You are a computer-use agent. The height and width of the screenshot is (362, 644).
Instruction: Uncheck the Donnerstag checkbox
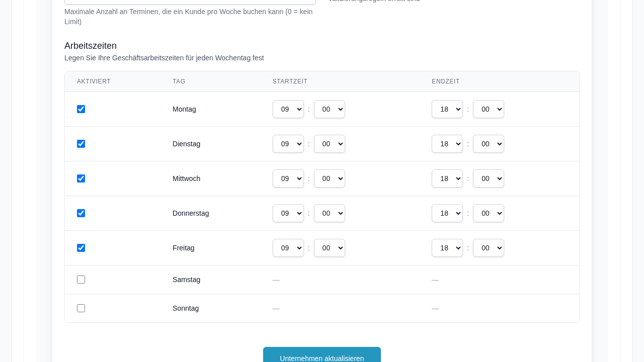coord(81,213)
